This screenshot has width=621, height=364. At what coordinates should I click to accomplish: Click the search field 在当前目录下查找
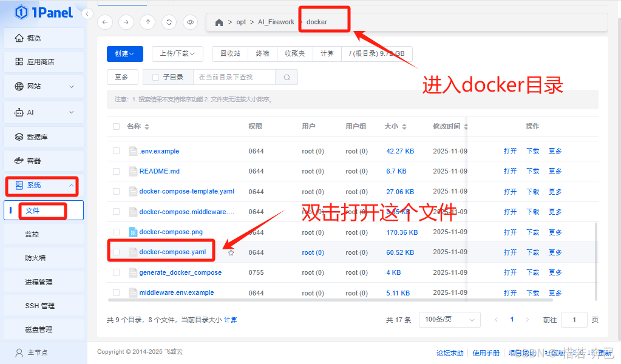pos(234,77)
